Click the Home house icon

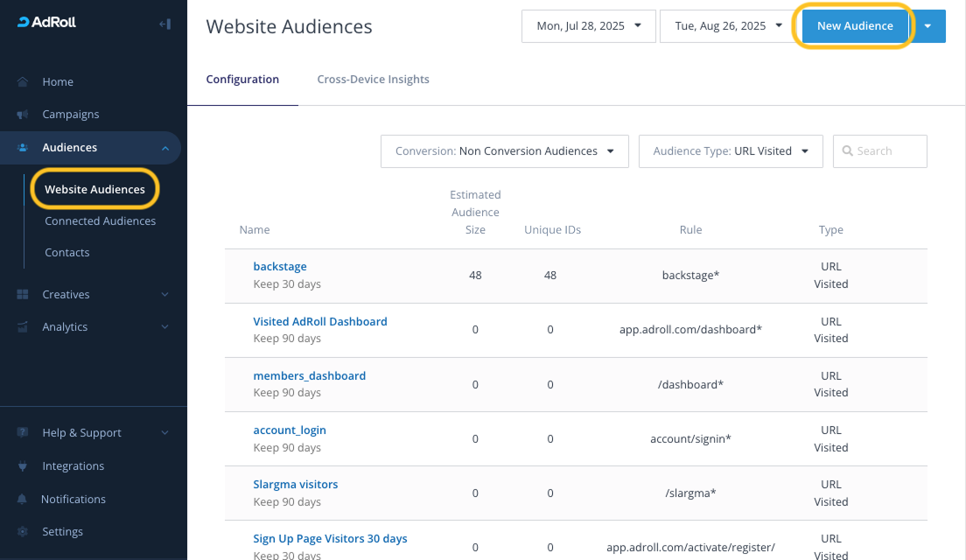tap(23, 81)
